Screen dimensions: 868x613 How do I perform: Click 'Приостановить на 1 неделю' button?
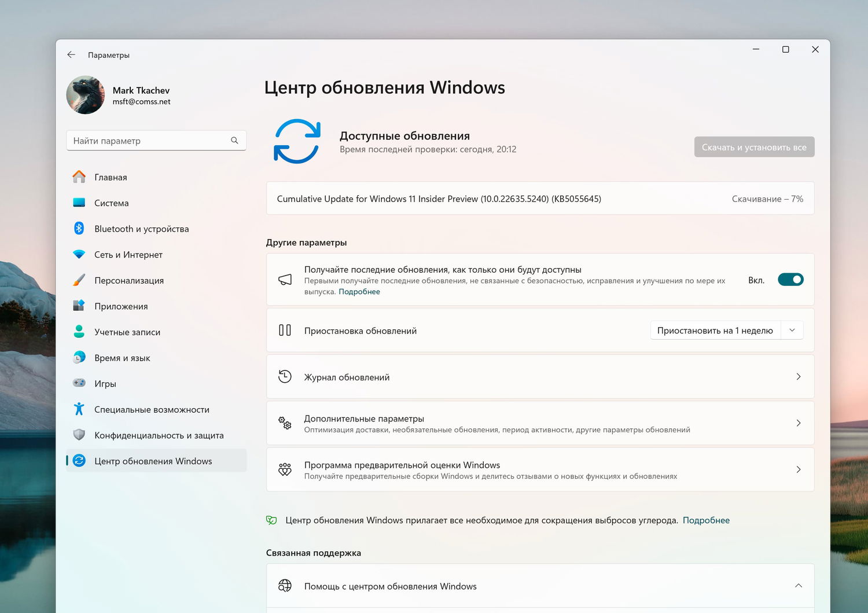715,331
